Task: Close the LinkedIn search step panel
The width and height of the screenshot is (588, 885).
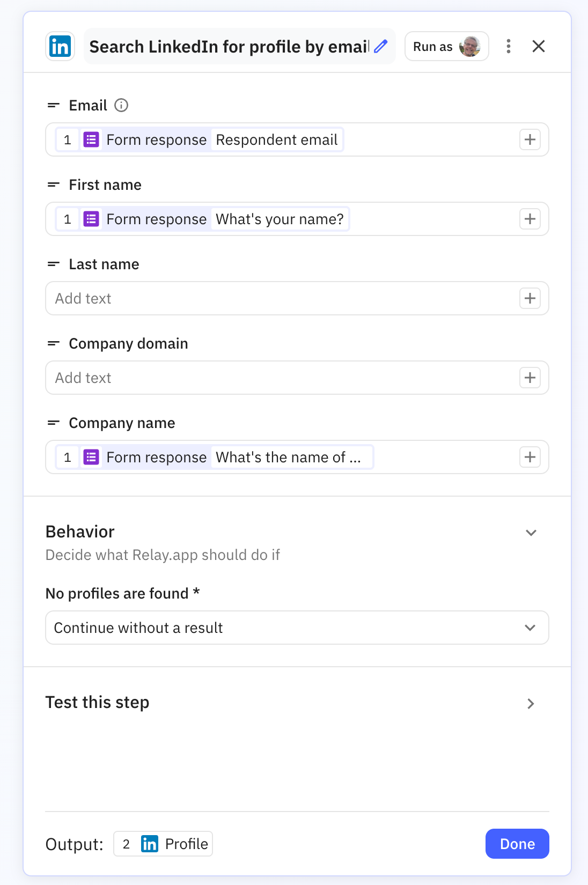Action: coord(538,47)
